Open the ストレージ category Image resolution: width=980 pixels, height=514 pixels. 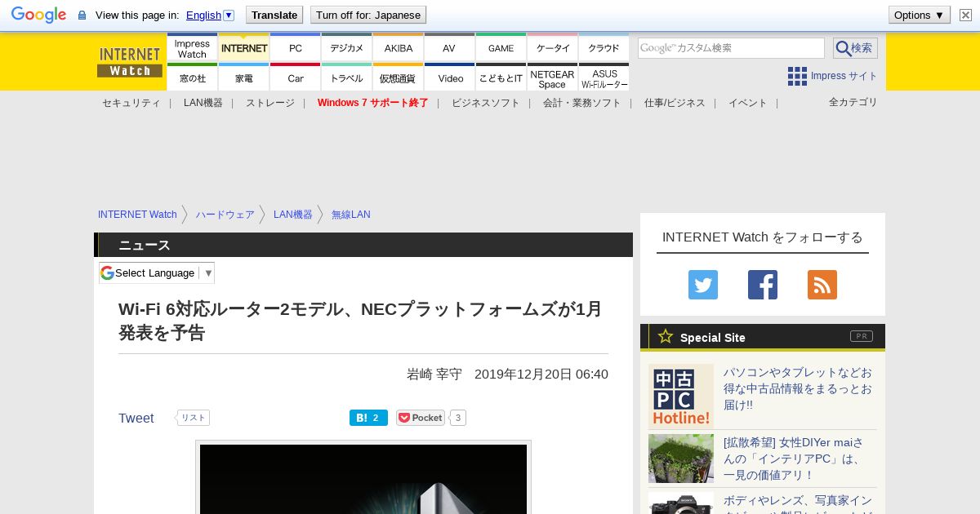click(270, 103)
